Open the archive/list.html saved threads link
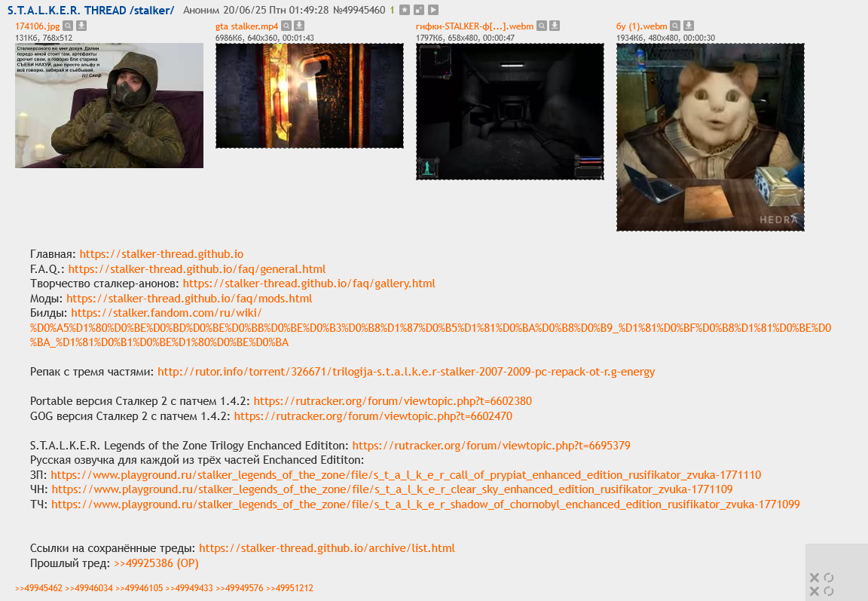 (x=327, y=548)
